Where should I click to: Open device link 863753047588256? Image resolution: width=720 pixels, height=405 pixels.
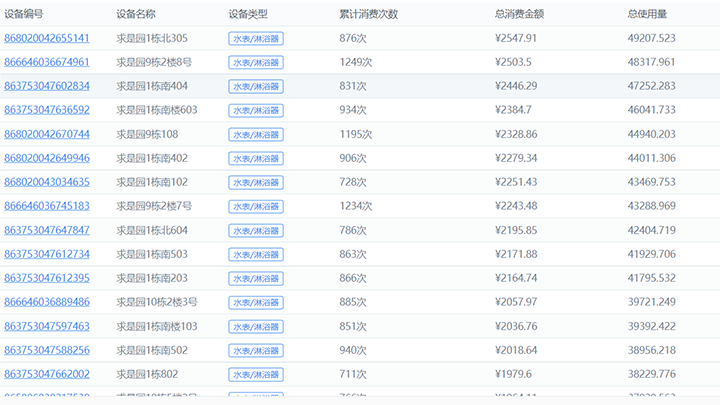click(47, 350)
